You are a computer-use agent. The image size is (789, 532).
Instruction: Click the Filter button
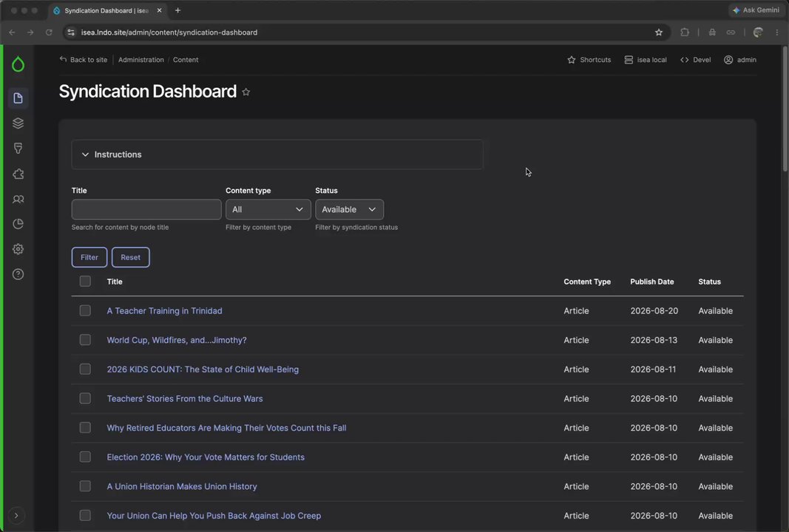[89, 257]
